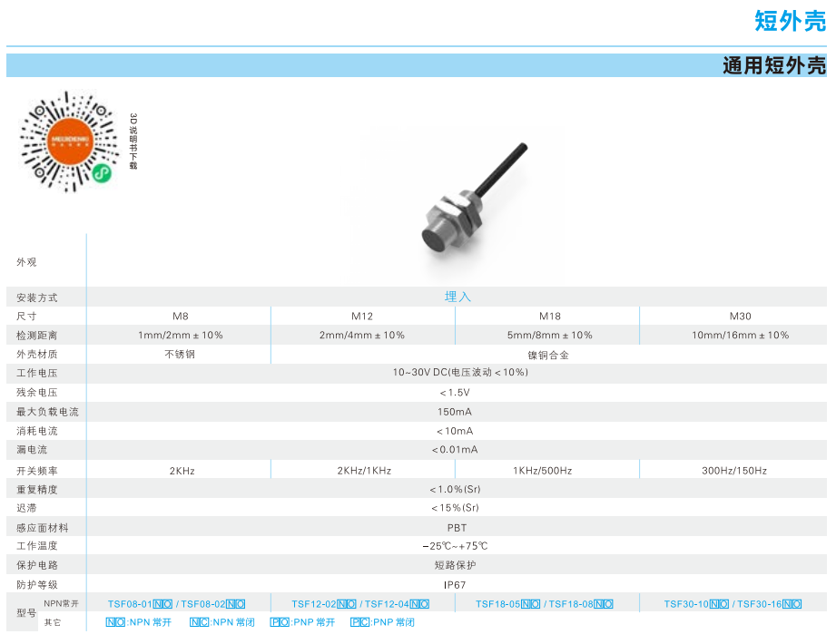Click the PC legend box for PNP 常闭

click(359, 622)
